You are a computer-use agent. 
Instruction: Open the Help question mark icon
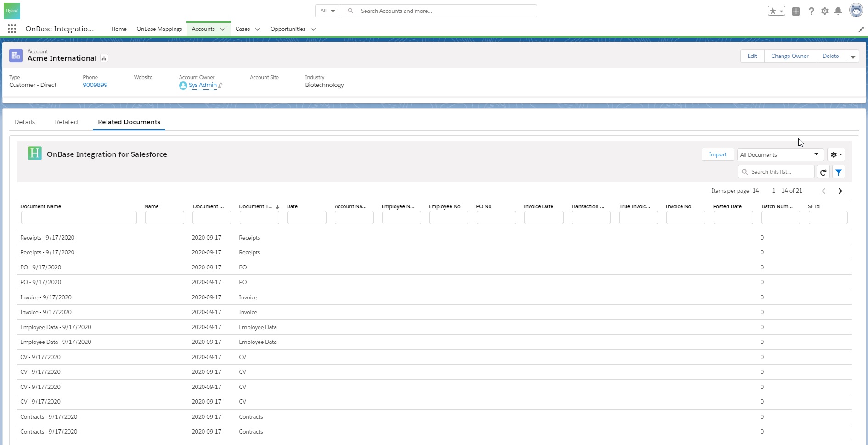pos(811,11)
